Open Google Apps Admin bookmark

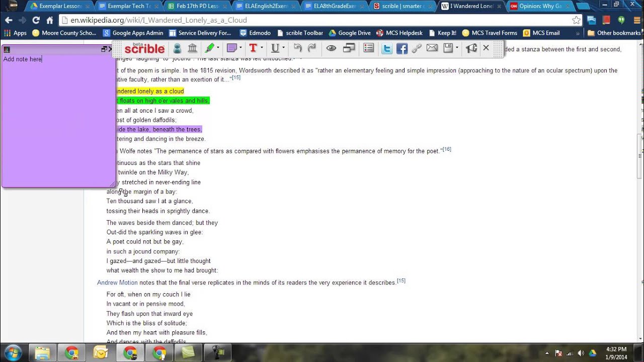click(133, 33)
